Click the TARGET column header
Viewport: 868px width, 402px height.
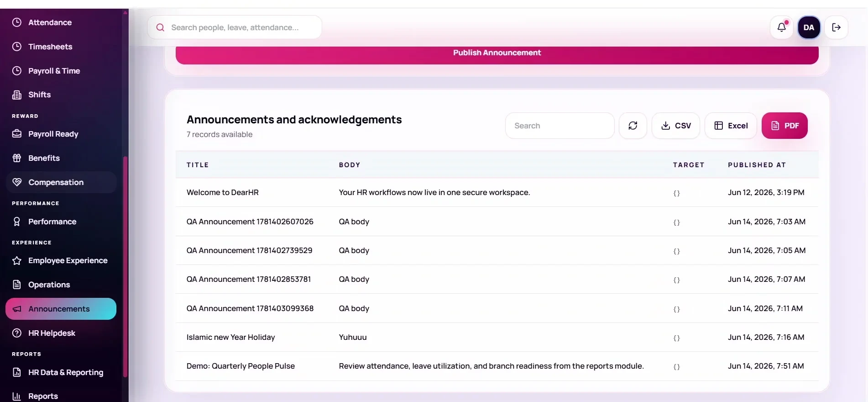click(x=689, y=165)
